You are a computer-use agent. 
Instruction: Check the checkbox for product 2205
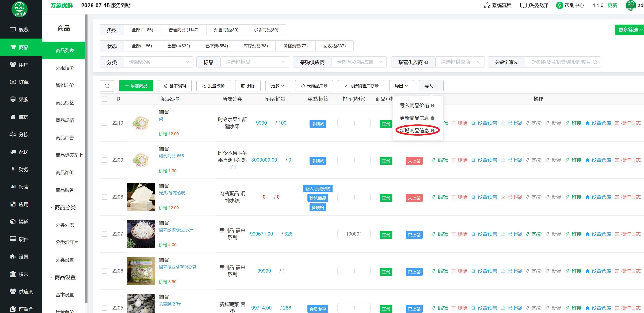click(x=105, y=308)
